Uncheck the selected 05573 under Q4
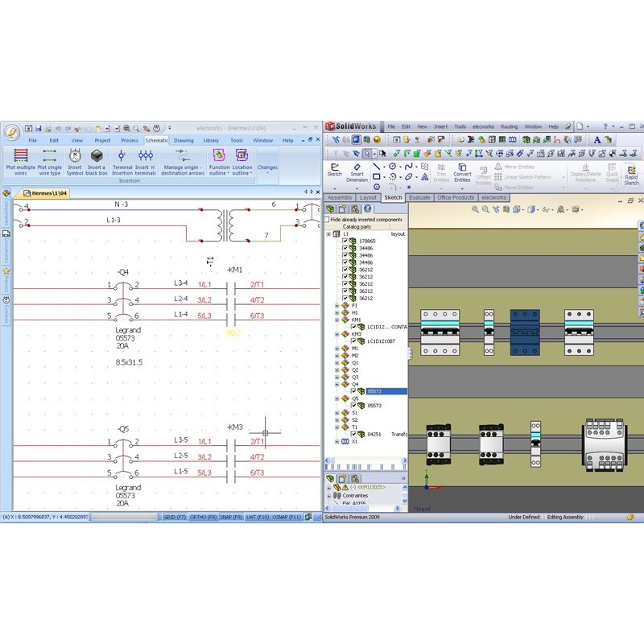 tap(353, 391)
